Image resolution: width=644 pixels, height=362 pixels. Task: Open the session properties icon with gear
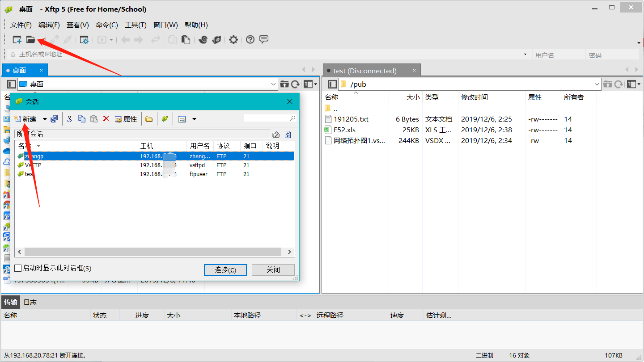point(84,40)
